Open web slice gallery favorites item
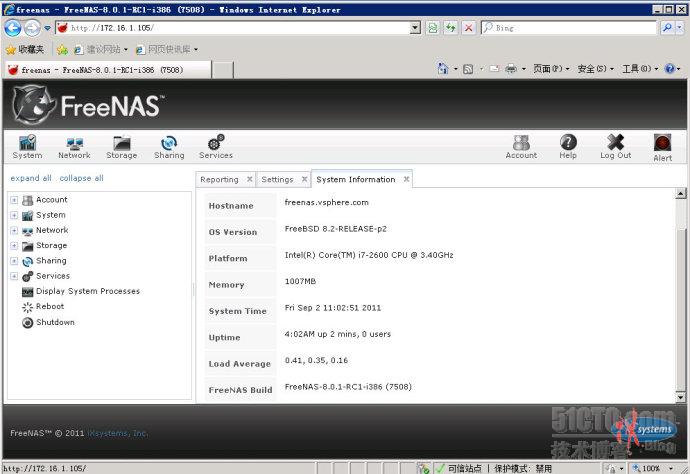The image size is (690, 474). [x=166, y=50]
